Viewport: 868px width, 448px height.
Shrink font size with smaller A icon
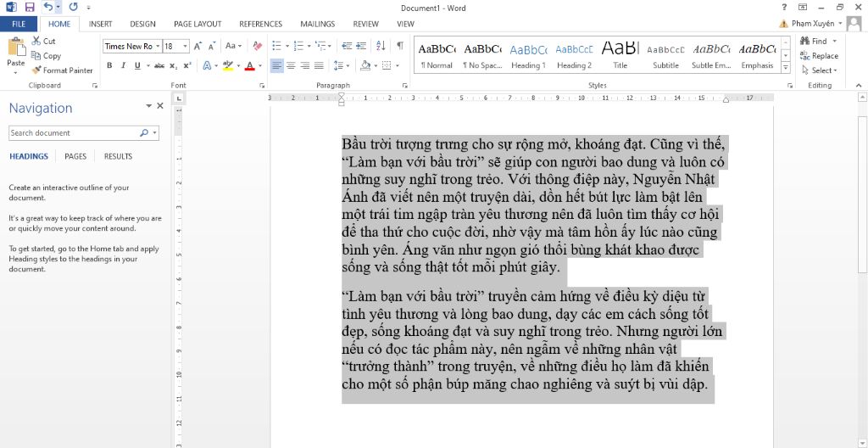pos(211,46)
